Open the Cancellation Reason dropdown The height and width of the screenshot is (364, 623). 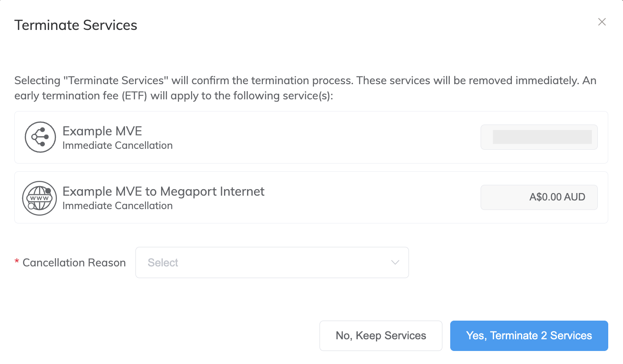(272, 262)
